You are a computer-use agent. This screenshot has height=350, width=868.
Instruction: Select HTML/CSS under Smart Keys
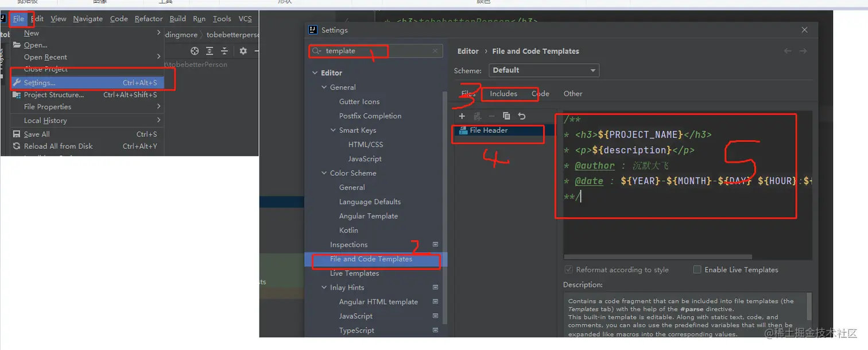(366, 145)
